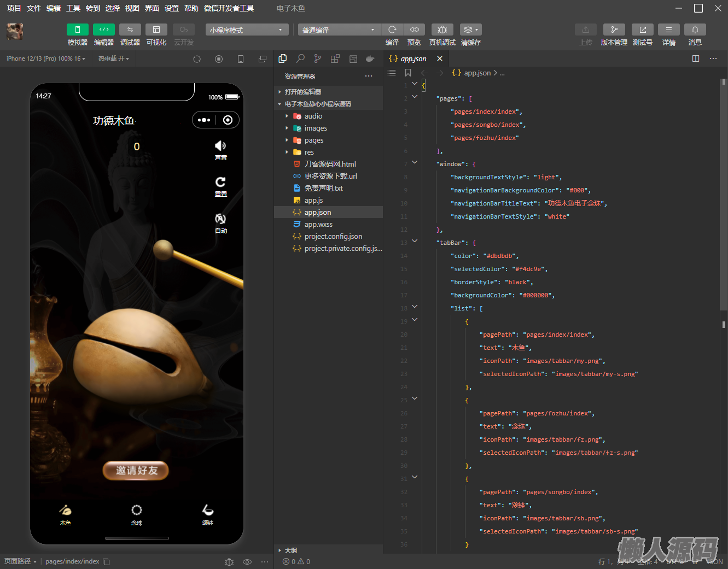728x569 pixels.
Task: Open version management (版本管理) icon
Action: point(614,30)
